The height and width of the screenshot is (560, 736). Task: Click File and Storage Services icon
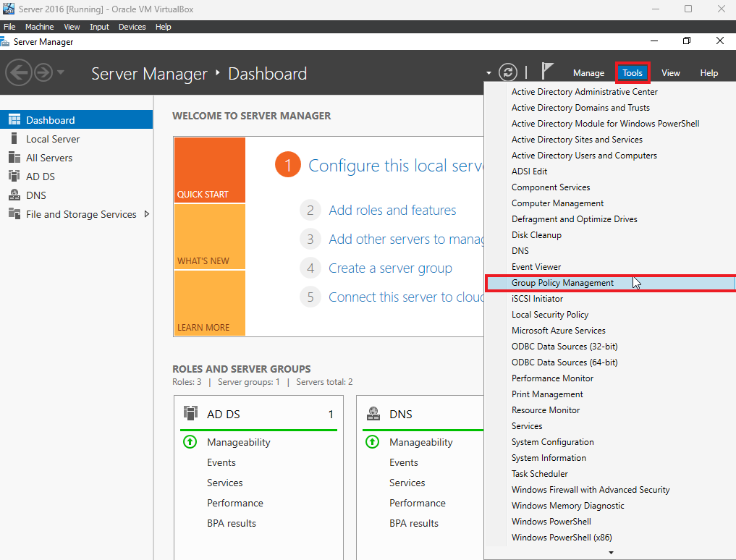14,214
